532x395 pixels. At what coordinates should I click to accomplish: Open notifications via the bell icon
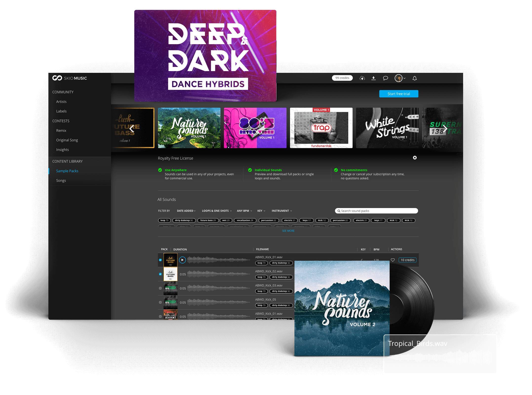coord(414,78)
